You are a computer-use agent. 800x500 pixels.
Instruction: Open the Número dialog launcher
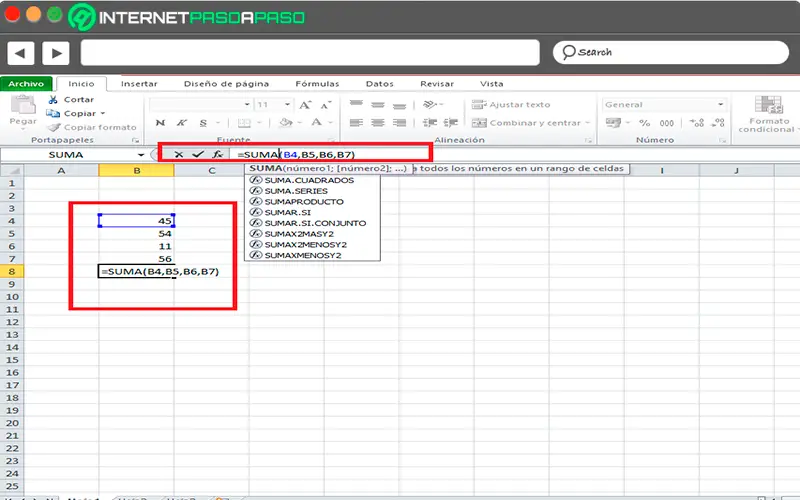[x=722, y=140]
